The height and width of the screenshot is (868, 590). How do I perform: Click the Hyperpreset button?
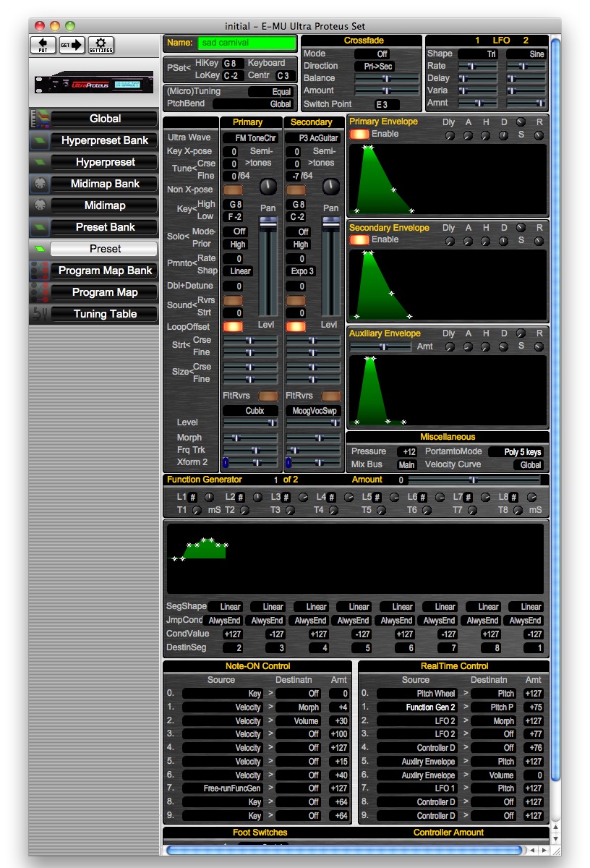(105, 162)
